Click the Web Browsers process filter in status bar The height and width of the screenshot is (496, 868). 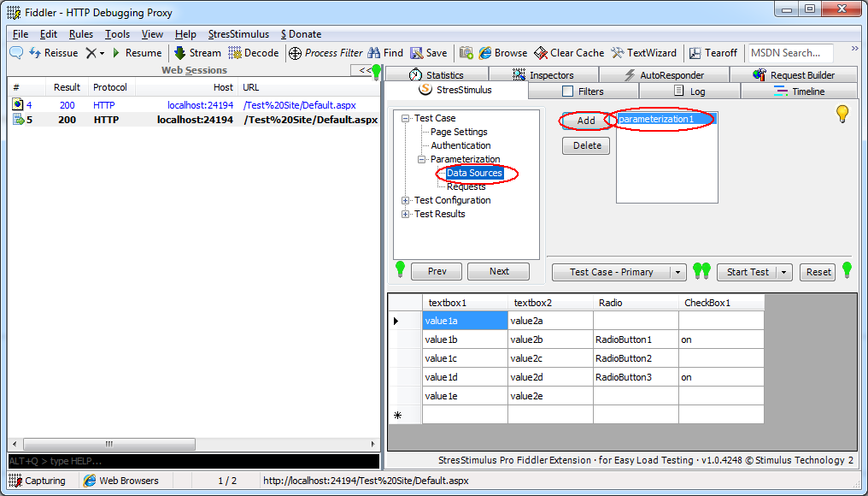[x=121, y=481]
